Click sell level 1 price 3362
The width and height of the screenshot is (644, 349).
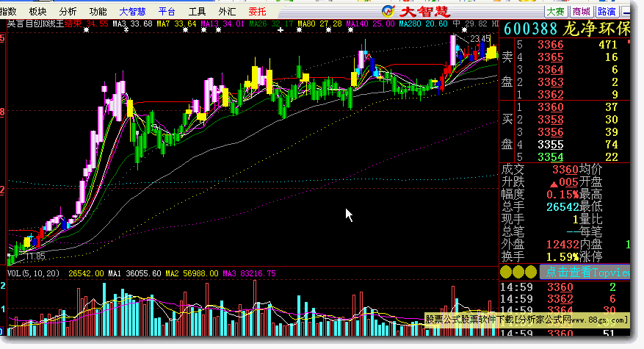coord(550,95)
